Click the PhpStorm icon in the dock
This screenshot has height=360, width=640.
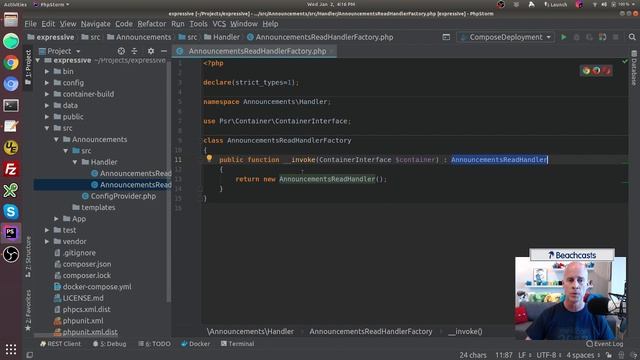pos(11,233)
